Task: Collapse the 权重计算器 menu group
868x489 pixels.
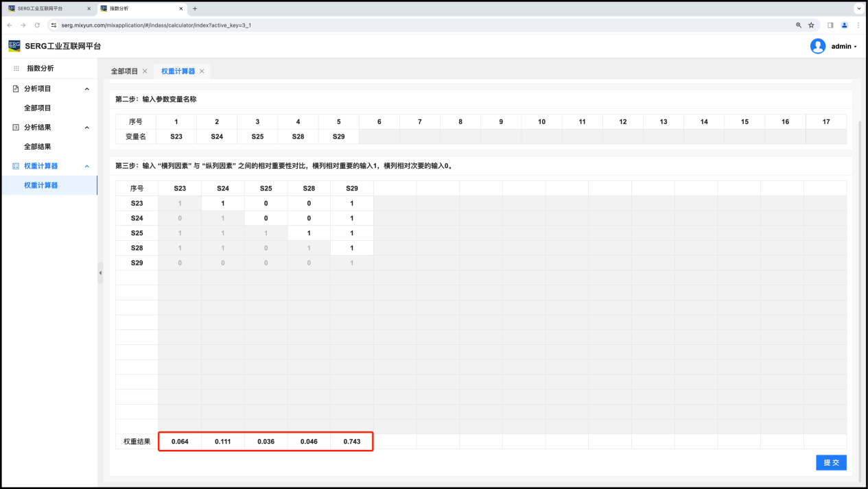Action: coord(86,166)
